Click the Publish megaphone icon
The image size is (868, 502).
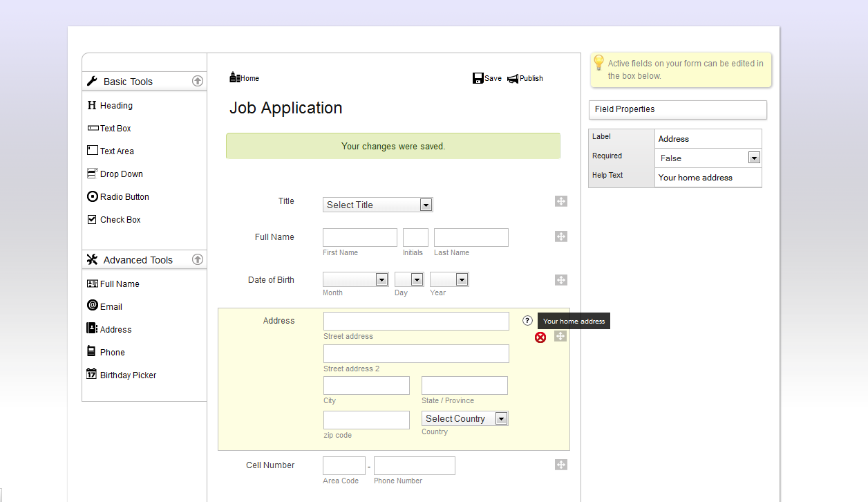513,79
